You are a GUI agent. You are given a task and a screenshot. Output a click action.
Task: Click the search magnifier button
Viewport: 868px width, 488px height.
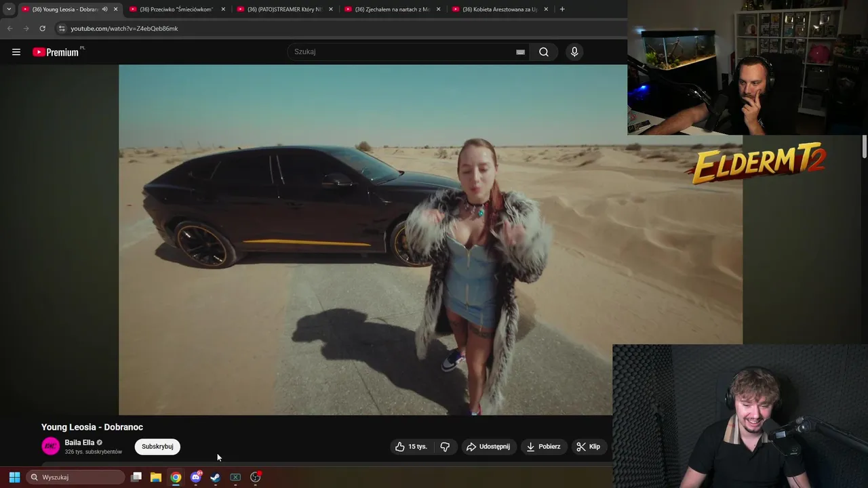pos(544,52)
